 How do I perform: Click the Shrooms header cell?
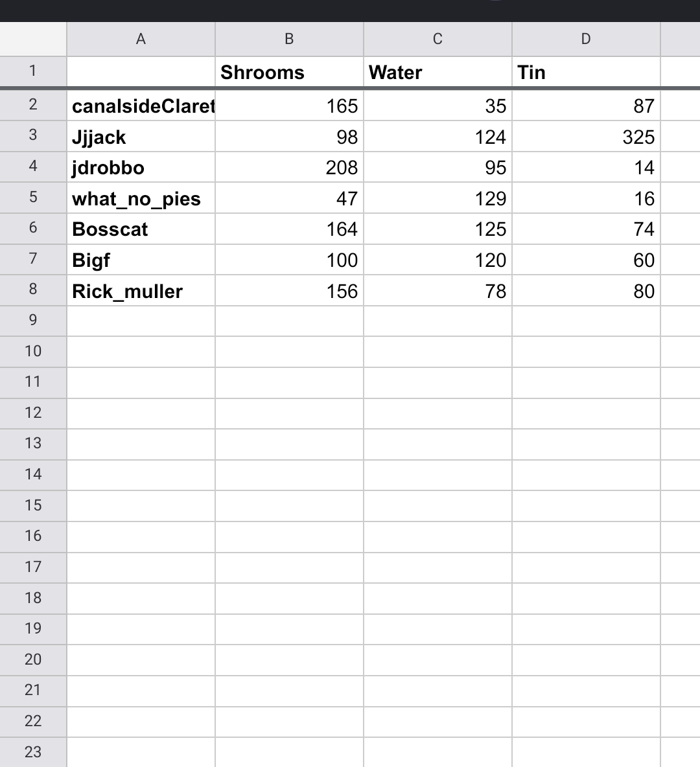click(x=289, y=72)
